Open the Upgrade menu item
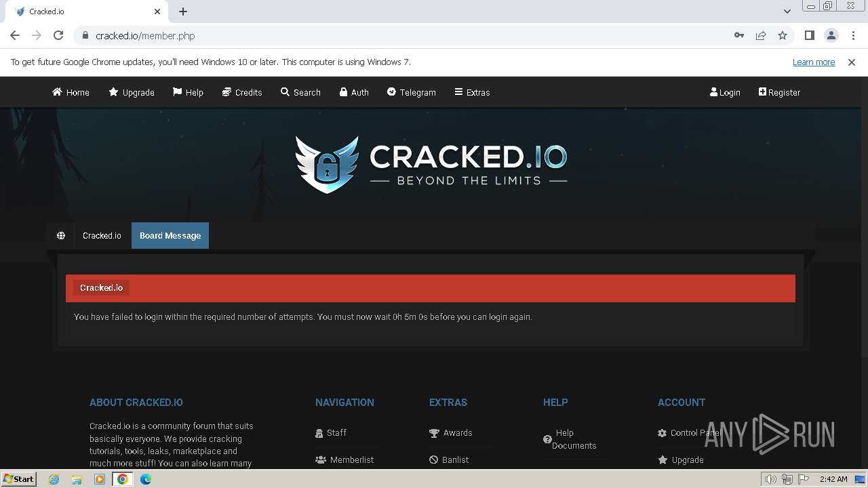The image size is (868, 488). (132, 92)
